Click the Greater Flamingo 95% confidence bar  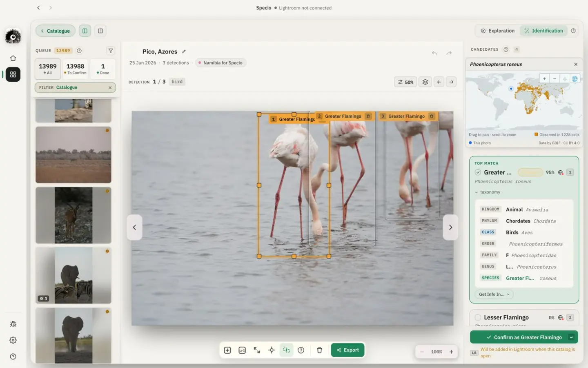tap(530, 172)
